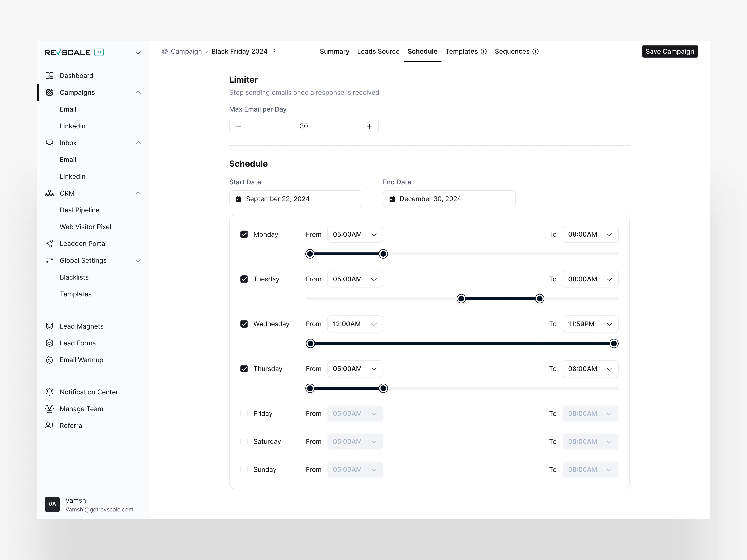Open the Dashboard icon in sidebar
The height and width of the screenshot is (560, 747).
(x=50, y=76)
